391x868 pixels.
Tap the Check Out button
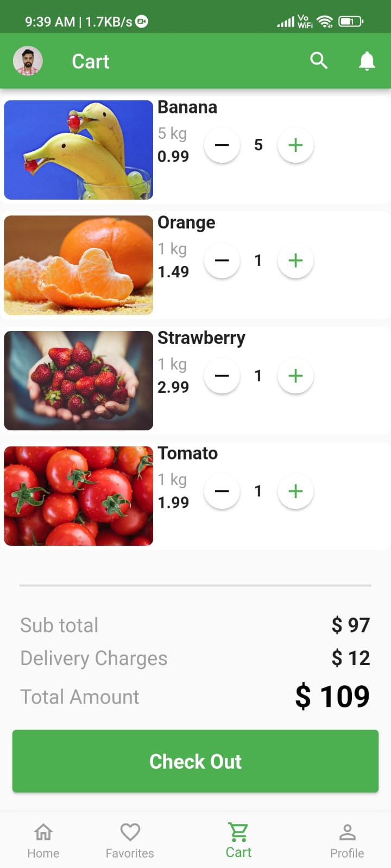coord(195,761)
